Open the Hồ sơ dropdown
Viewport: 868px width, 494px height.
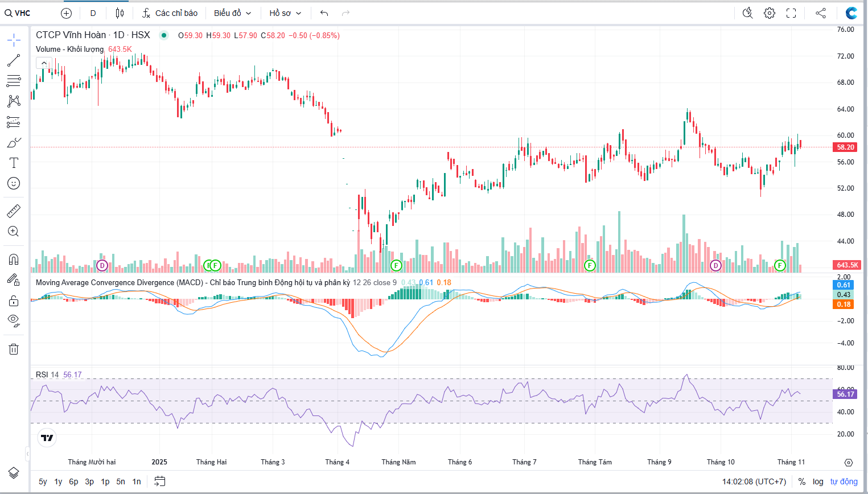tap(285, 13)
